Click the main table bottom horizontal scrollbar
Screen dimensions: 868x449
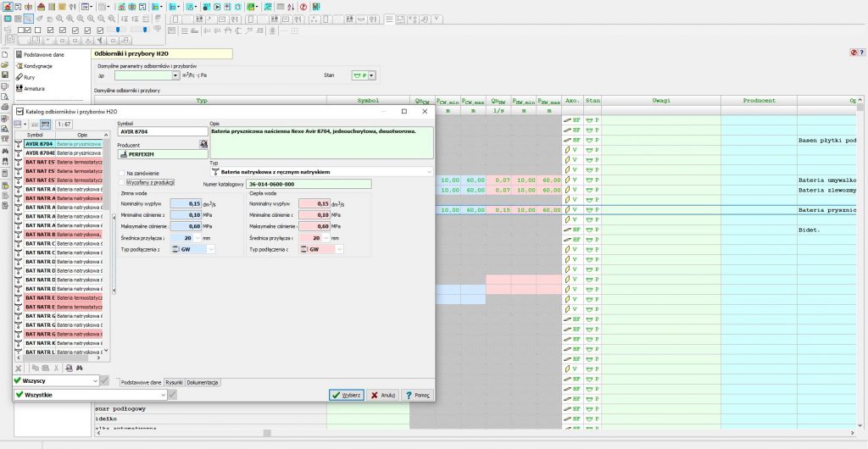point(477,433)
